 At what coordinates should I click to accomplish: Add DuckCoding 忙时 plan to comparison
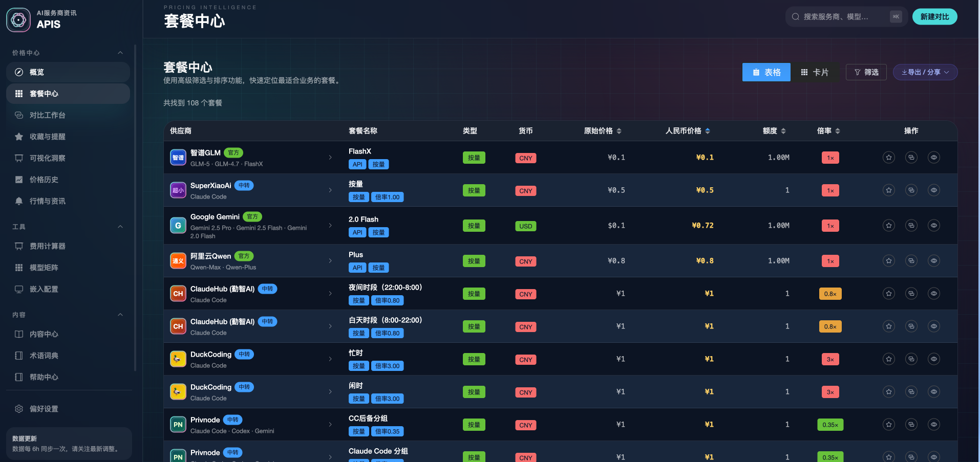click(x=911, y=359)
